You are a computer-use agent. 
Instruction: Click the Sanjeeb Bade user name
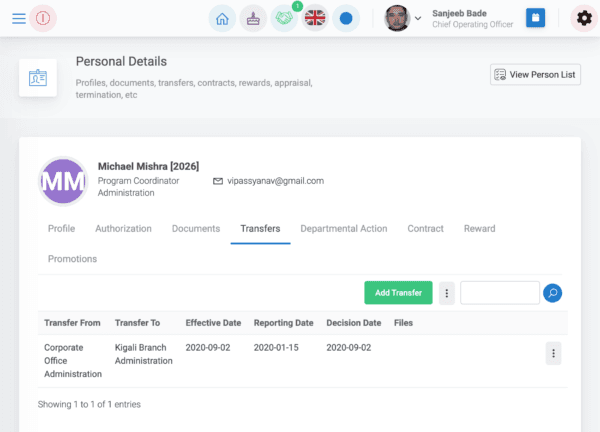(x=459, y=13)
